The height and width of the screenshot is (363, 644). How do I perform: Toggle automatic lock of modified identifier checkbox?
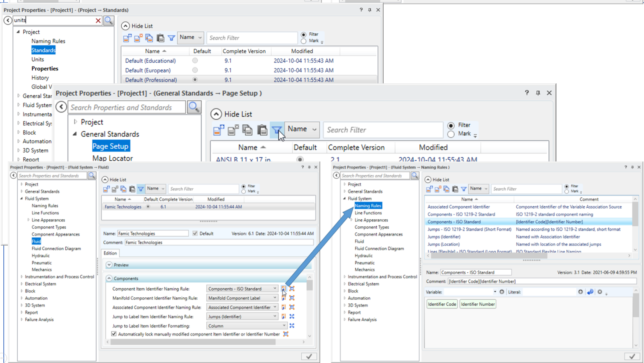(114, 334)
